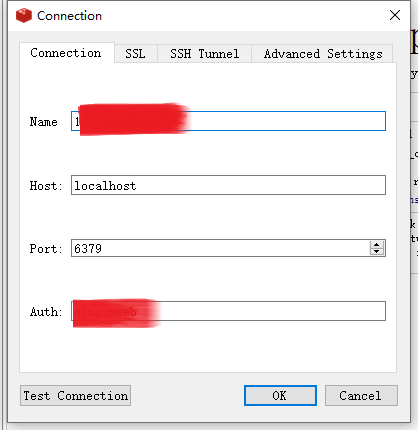Go to the Advanced Settings tab
The image size is (418, 430).
(x=323, y=54)
